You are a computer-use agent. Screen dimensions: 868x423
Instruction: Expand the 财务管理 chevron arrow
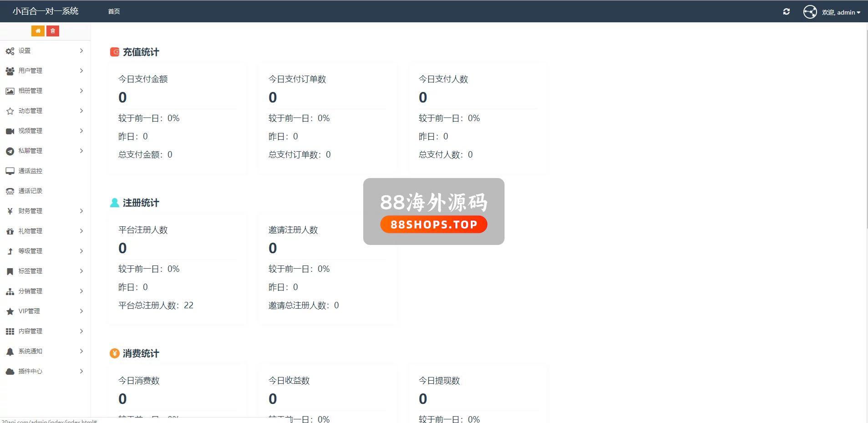[x=81, y=211]
